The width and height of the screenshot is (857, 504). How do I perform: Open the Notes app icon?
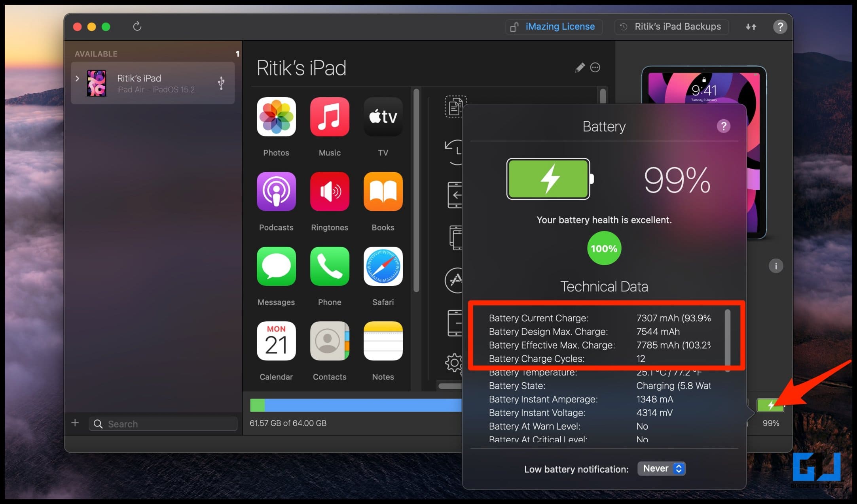click(x=383, y=341)
